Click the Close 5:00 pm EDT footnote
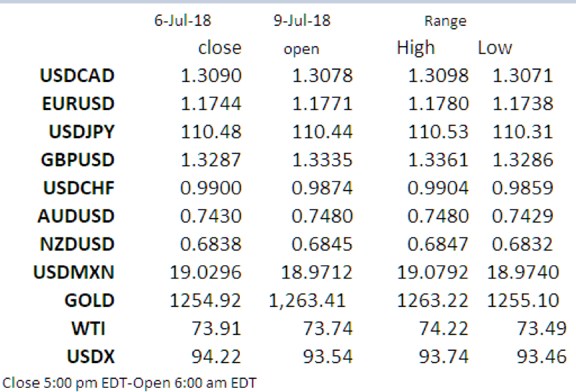The width and height of the screenshot is (576, 392). [130, 383]
